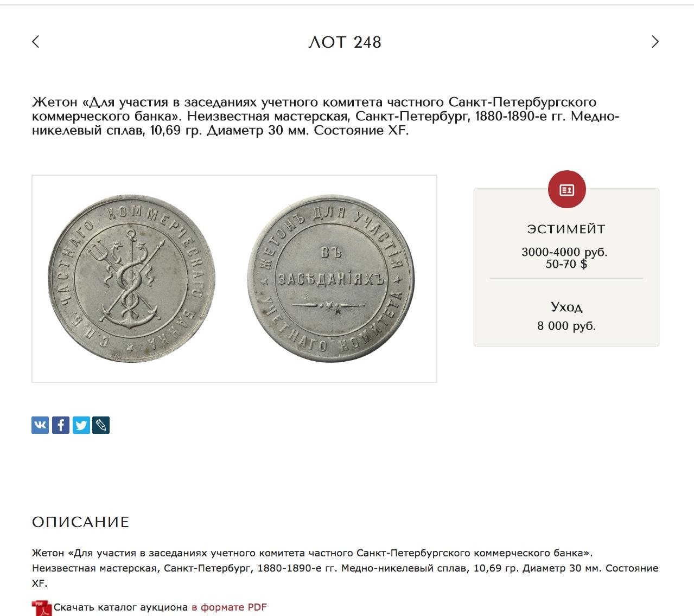
Task: Share lot on Facebook
Action: pyautogui.click(x=61, y=425)
